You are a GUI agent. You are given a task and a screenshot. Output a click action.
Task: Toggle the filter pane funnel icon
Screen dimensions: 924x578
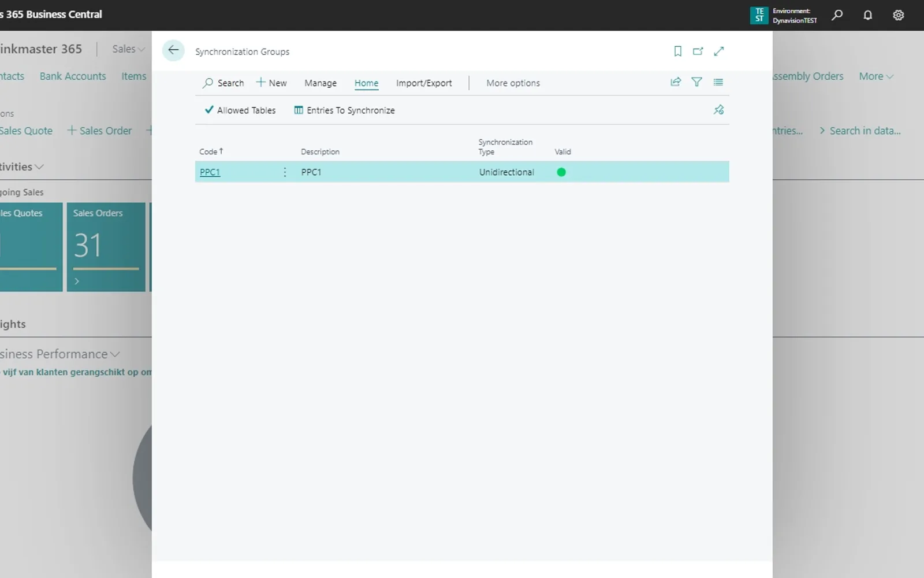click(697, 82)
